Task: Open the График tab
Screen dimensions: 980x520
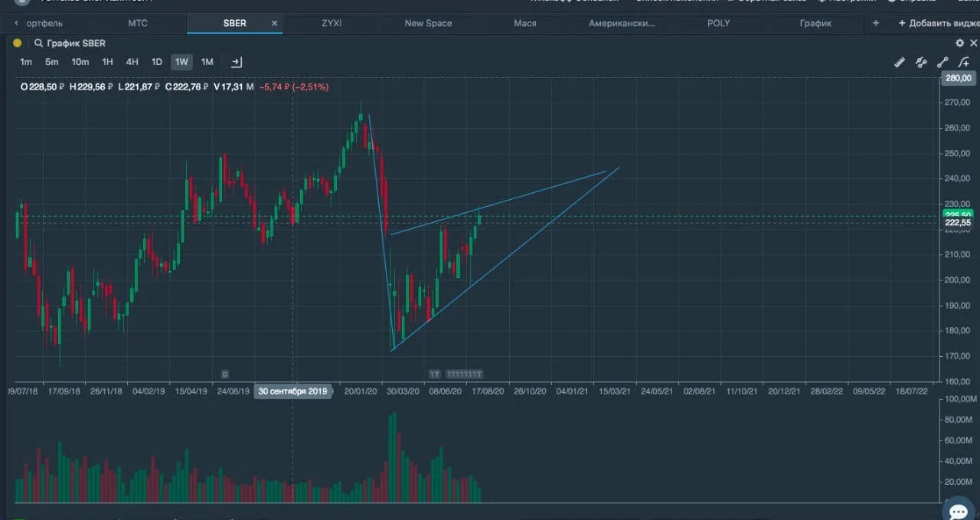Action: (x=815, y=23)
